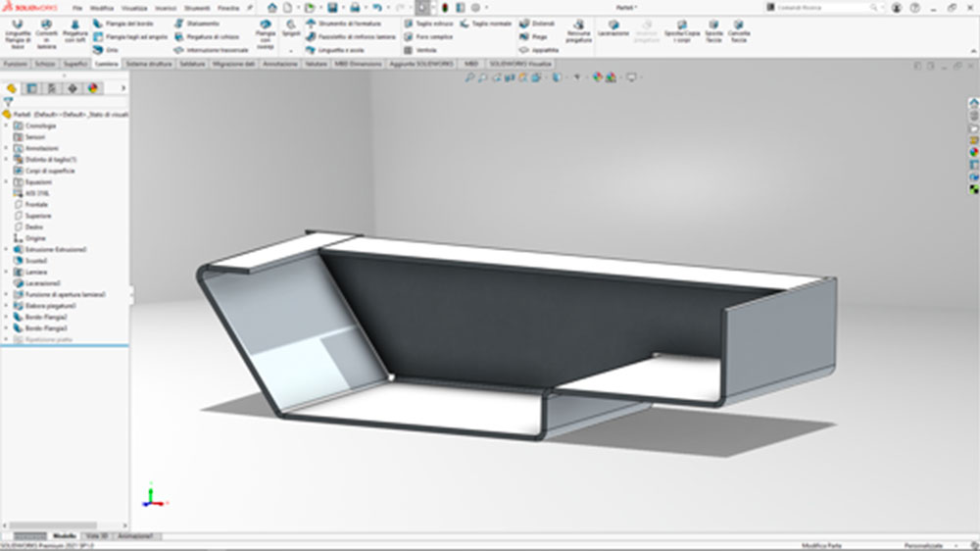This screenshot has width=980, height=551.
Task: Expand the Equazioni tree node
Action: coord(6,182)
